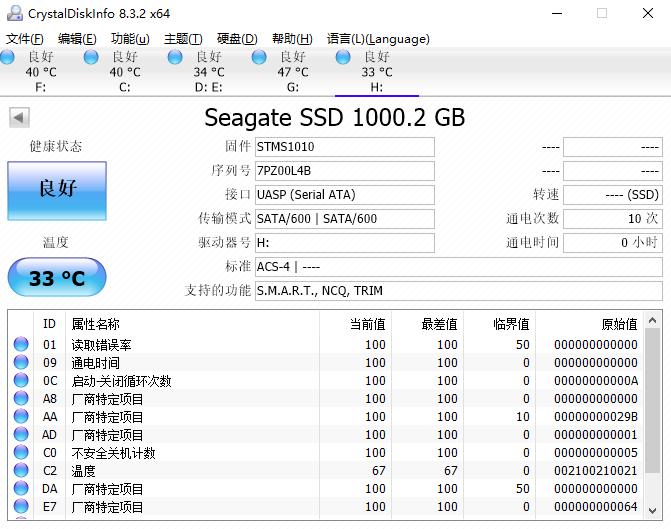The image size is (671, 529).
Task: Click the CrystalDiskInfo title bar app icon
Action: 15,13
